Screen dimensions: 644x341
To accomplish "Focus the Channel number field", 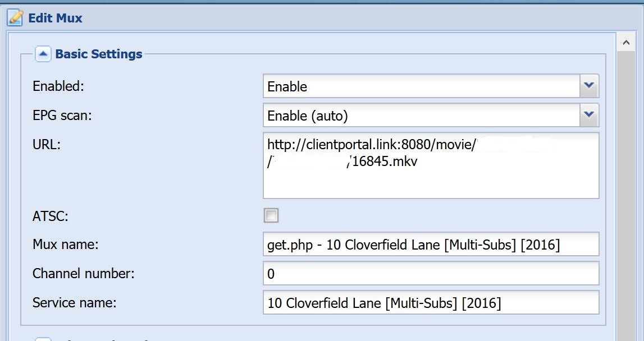I will pos(431,273).
